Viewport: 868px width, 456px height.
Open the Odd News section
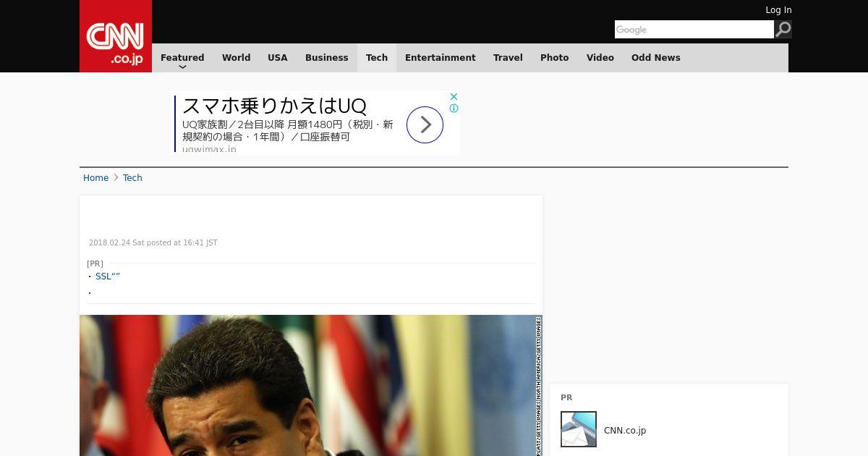[655, 58]
